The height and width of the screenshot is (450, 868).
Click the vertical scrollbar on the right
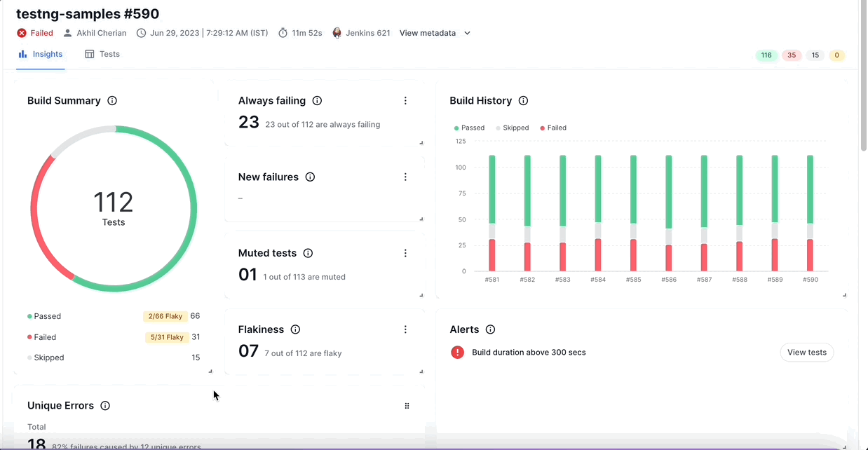863,77
